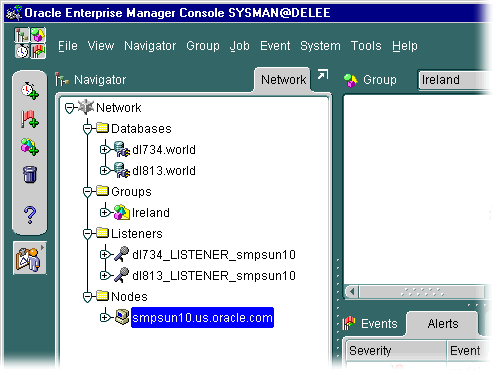Click the Ireland group icon in the tree

tap(122, 212)
